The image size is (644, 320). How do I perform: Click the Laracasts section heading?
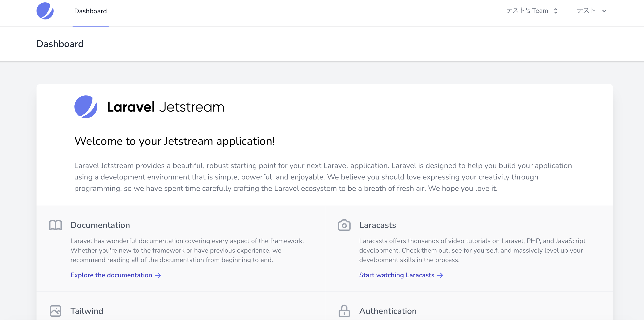(x=377, y=225)
